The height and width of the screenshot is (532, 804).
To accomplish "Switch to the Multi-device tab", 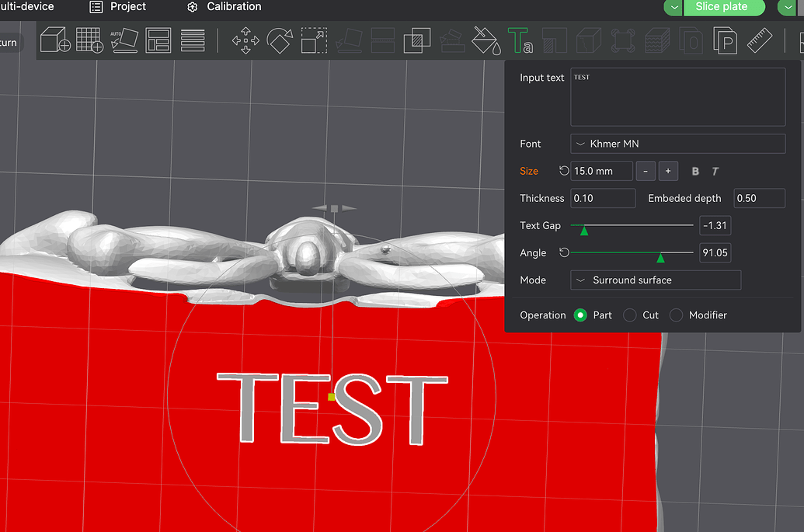I will (x=26, y=7).
